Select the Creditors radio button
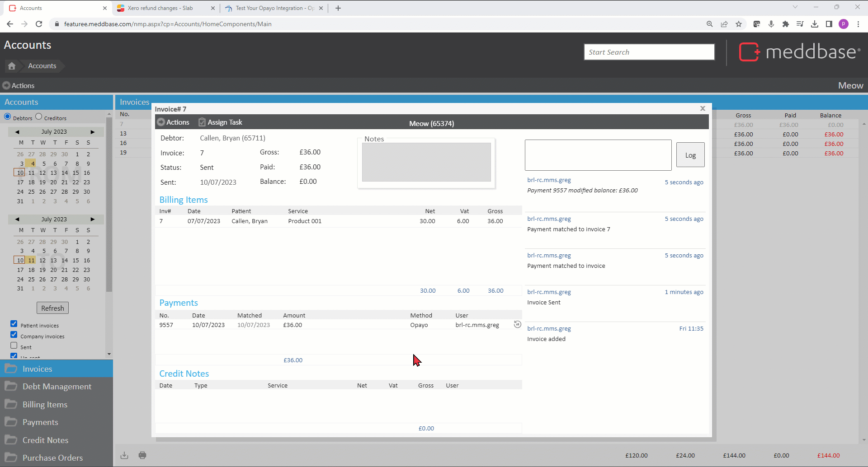The image size is (868, 467). tap(39, 117)
